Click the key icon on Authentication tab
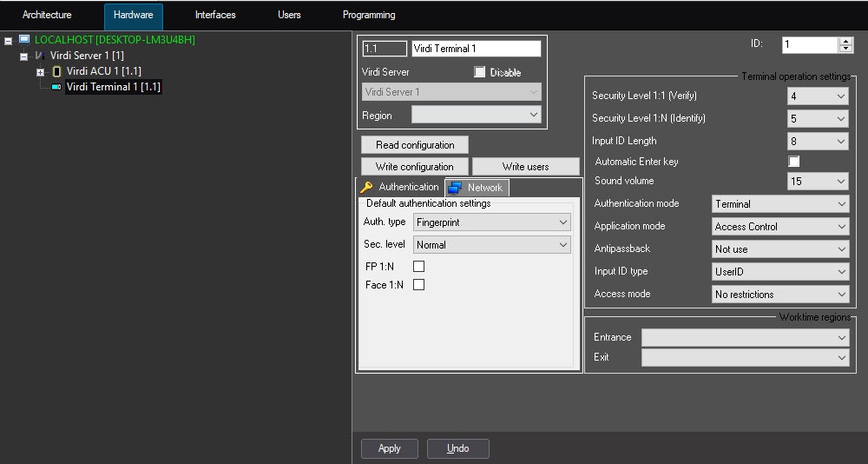Viewport: 868px width, 464px height. click(x=366, y=187)
